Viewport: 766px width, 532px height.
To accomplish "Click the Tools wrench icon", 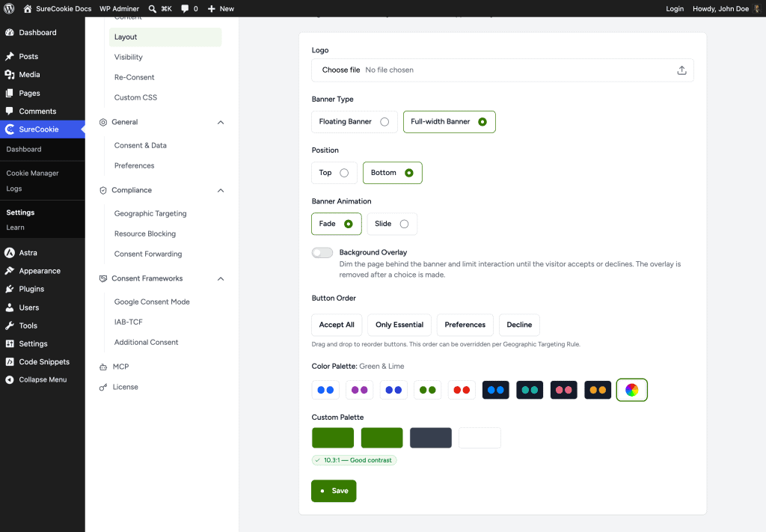I will click(x=9, y=325).
